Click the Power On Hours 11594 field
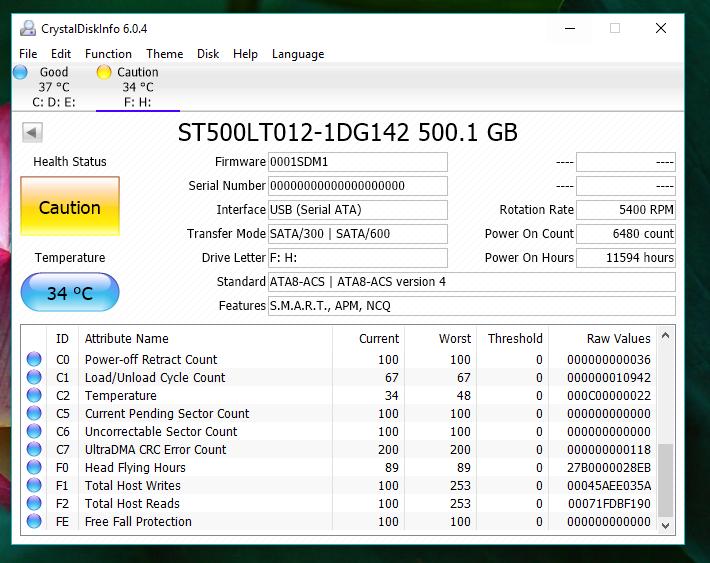 626,258
